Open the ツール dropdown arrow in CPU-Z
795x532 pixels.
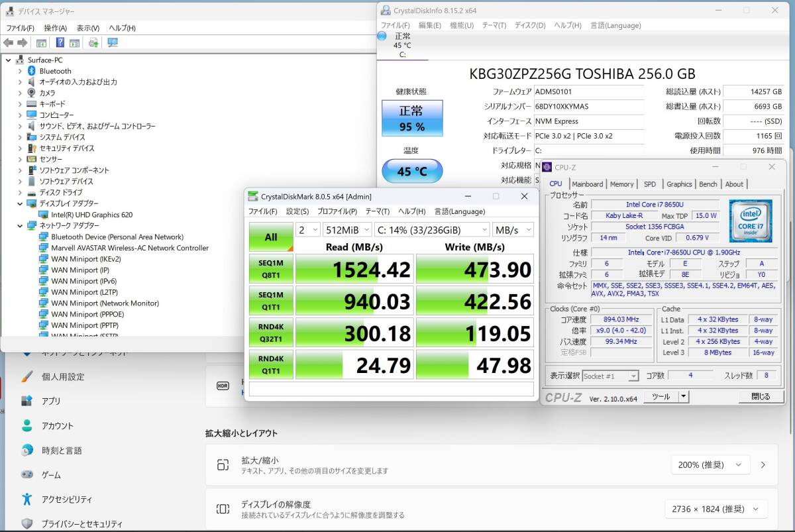[x=684, y=397]
